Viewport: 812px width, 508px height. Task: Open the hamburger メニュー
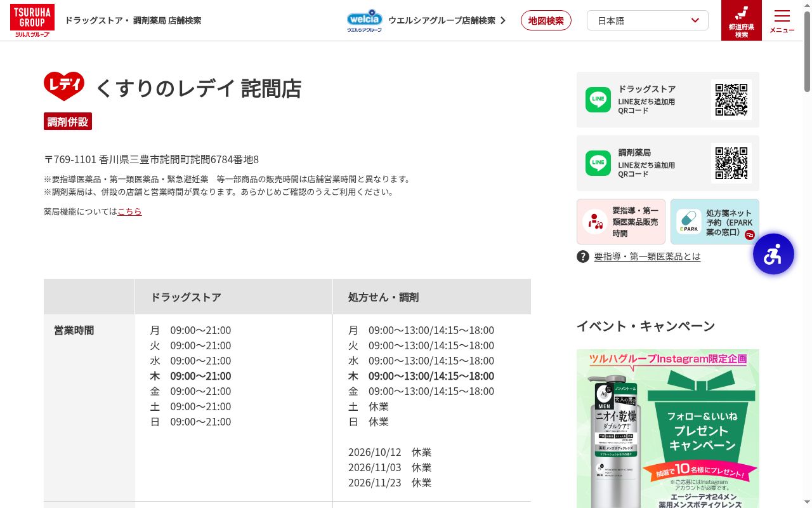[x=782, y=20]
